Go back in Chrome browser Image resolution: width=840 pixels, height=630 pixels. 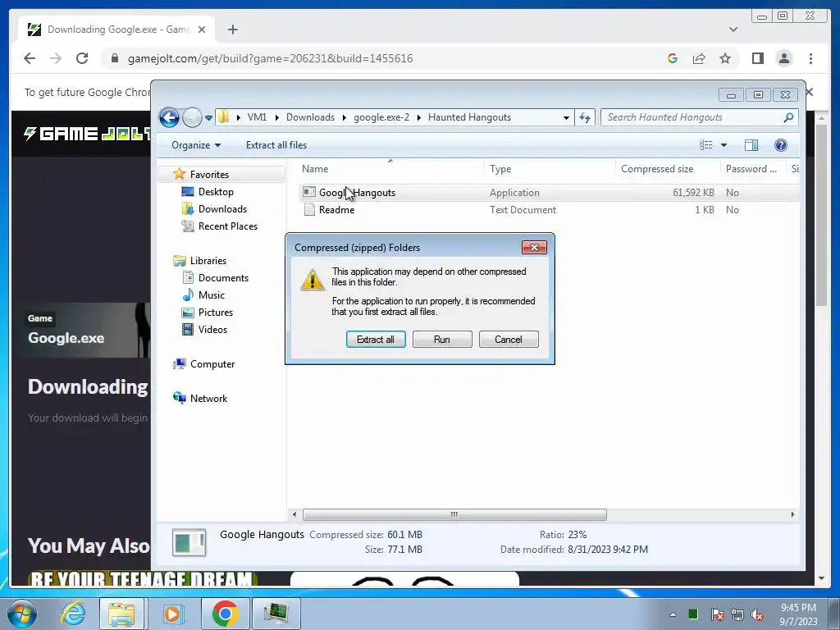coord(30,58)
